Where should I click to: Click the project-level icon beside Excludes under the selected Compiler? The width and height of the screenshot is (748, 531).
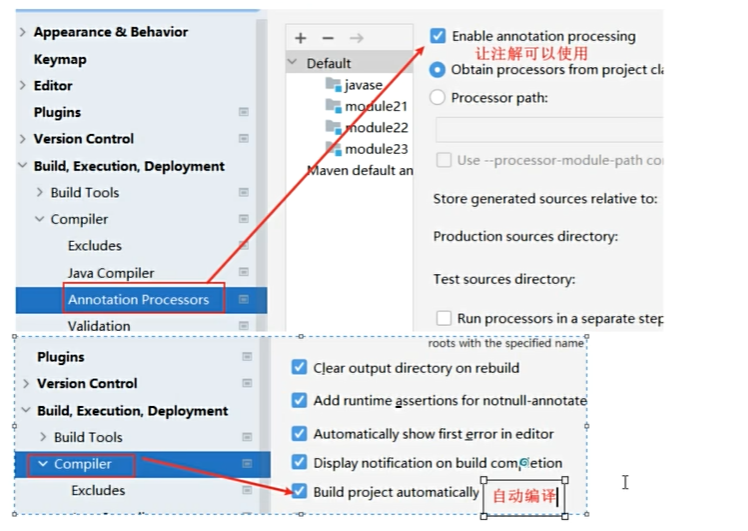pyautogui.click(x=247, y=490)
